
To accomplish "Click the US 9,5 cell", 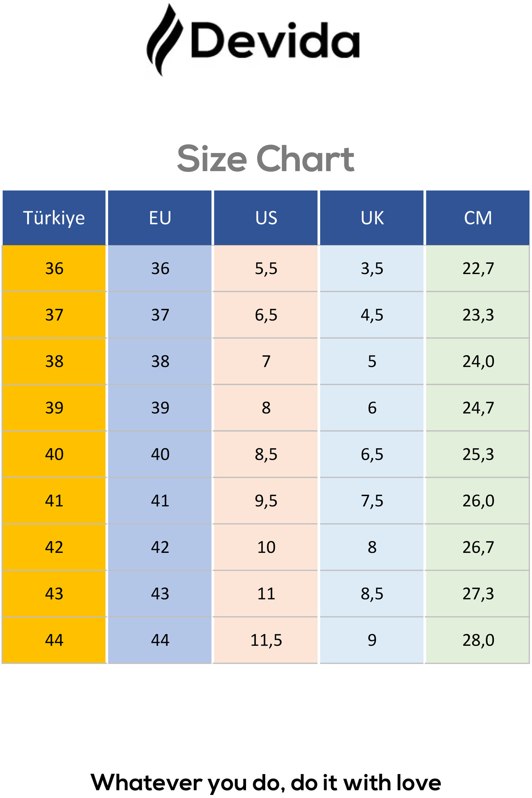I will 266,501.
